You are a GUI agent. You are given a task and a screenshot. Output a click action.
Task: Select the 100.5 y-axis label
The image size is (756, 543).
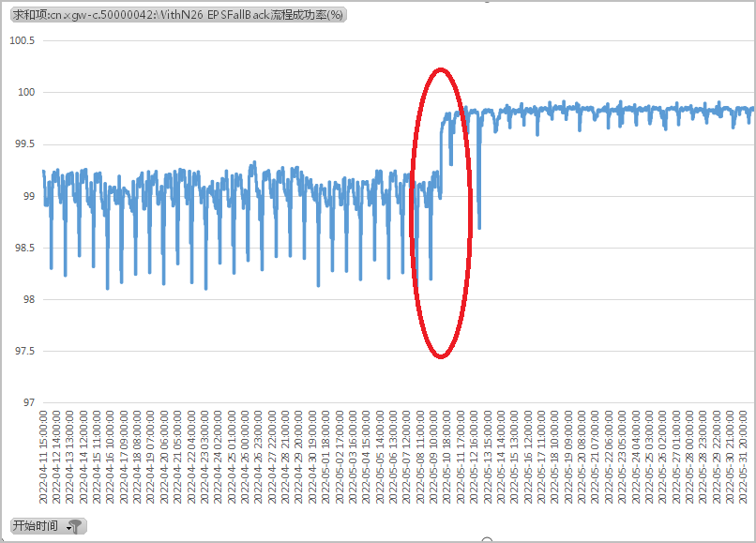pos(23,40)
